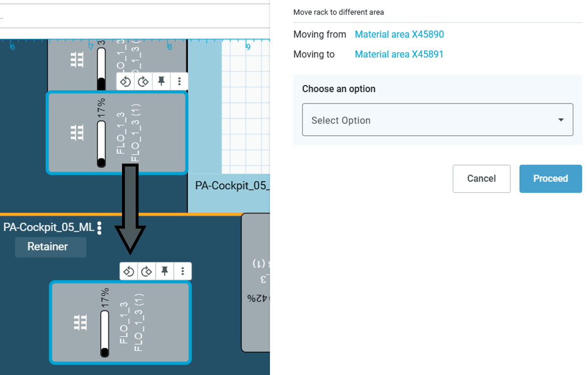Image resolution: width=588 pixels, height=375 pixels.
Task: Open more options for rack below the arrow
Action: tap(182, 271)
